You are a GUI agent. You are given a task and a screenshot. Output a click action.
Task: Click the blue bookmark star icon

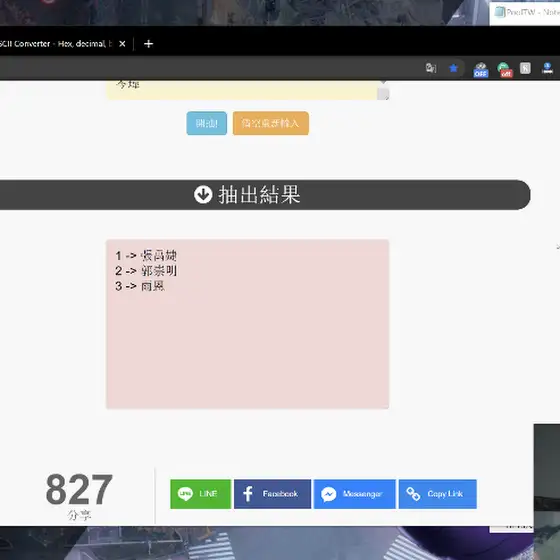click(453, 68)
